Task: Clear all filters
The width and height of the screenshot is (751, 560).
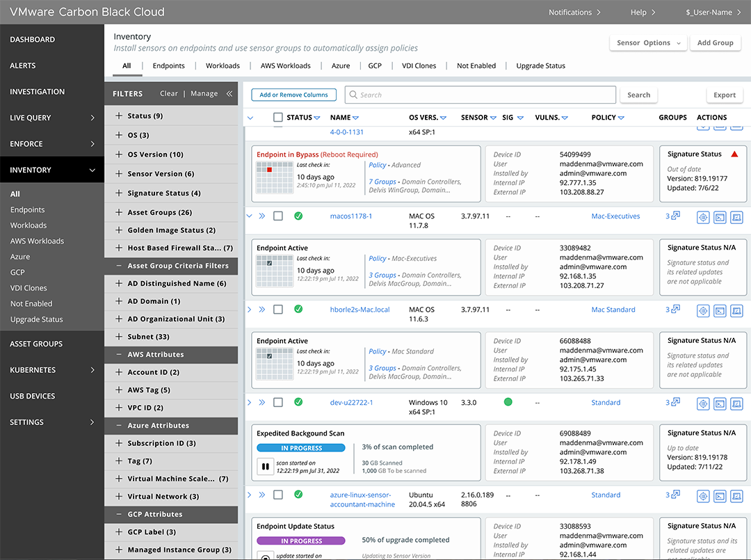Action: pyautogui.click(x=168, y=93)
